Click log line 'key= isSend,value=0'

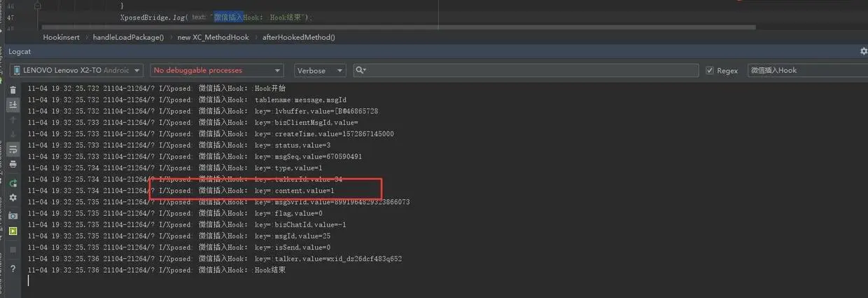[179, 248]
